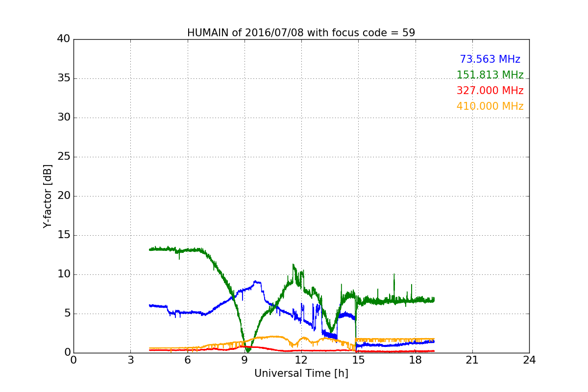Click the x-axis tick label 21

(472, 360)
